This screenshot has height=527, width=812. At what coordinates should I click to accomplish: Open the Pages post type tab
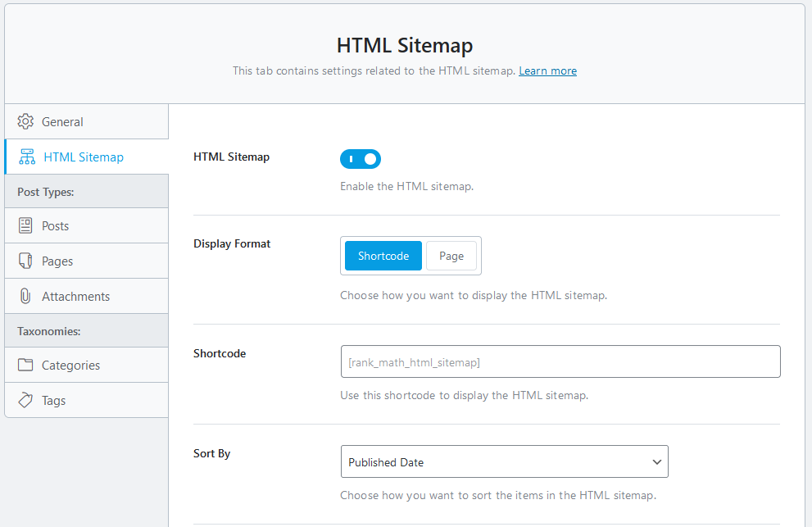[x=87, y=261]
